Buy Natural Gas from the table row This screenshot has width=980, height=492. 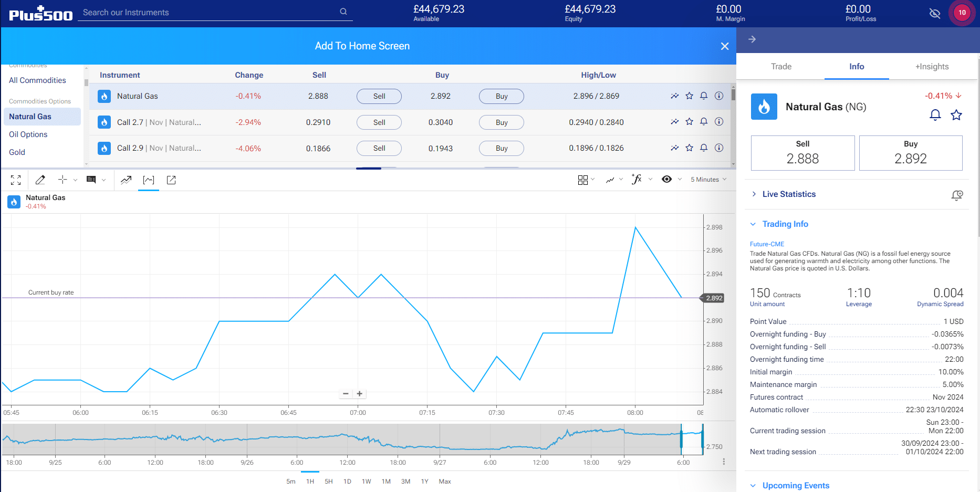point(502,96)
